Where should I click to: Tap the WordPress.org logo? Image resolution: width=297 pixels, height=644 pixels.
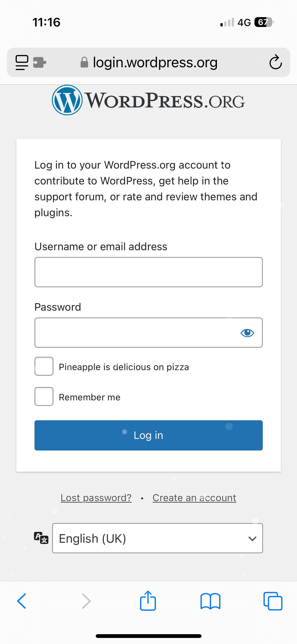pos(148,100)
